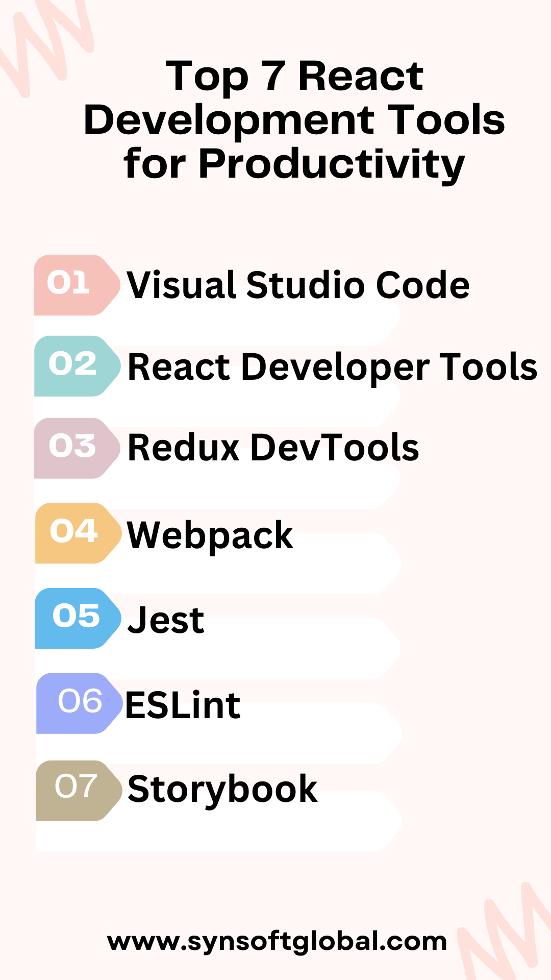This screenshot has width=551, height=980.
Task: Click the teal 02 number badge
Action: pyautogui.click(x=78, y=366)
